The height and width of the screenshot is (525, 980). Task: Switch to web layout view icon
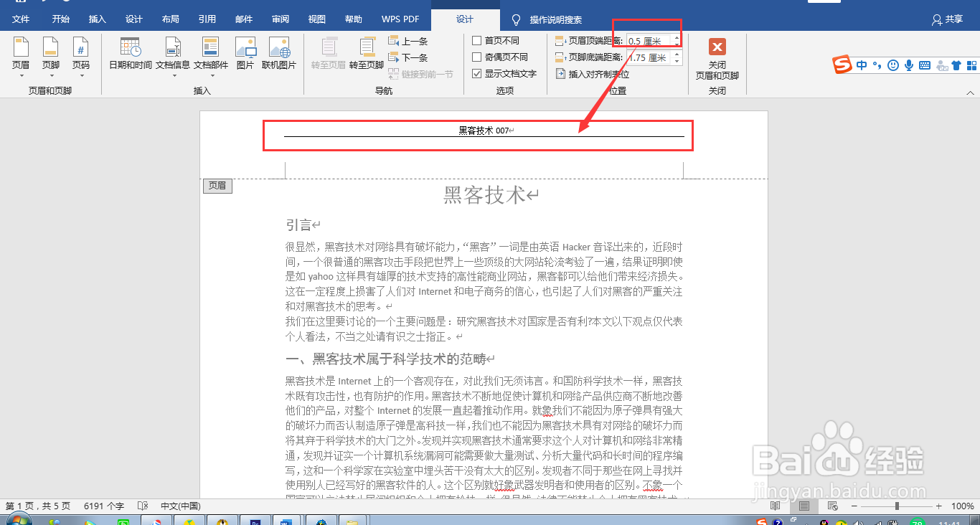pos(832,506)
